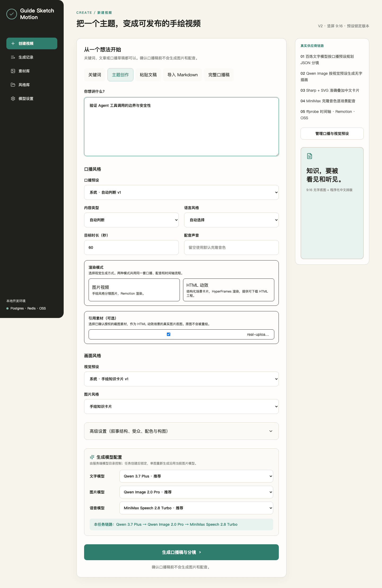Click the 知识，要被看见和听见 preview card
This screenshot has height=588, width=382.
coord(332,203)
